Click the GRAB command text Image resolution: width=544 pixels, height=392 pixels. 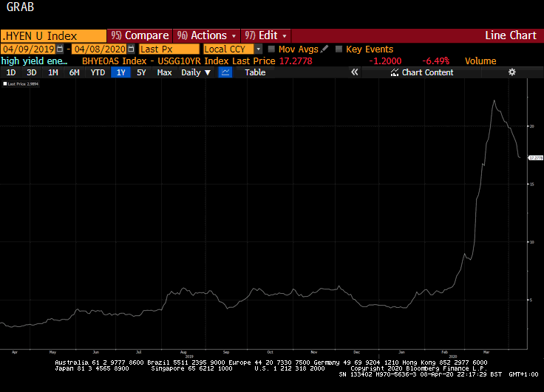tap(20, 7)
